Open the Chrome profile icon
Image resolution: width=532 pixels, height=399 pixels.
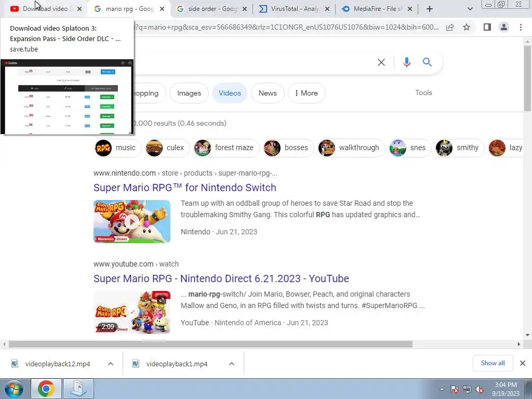[504, 27]
